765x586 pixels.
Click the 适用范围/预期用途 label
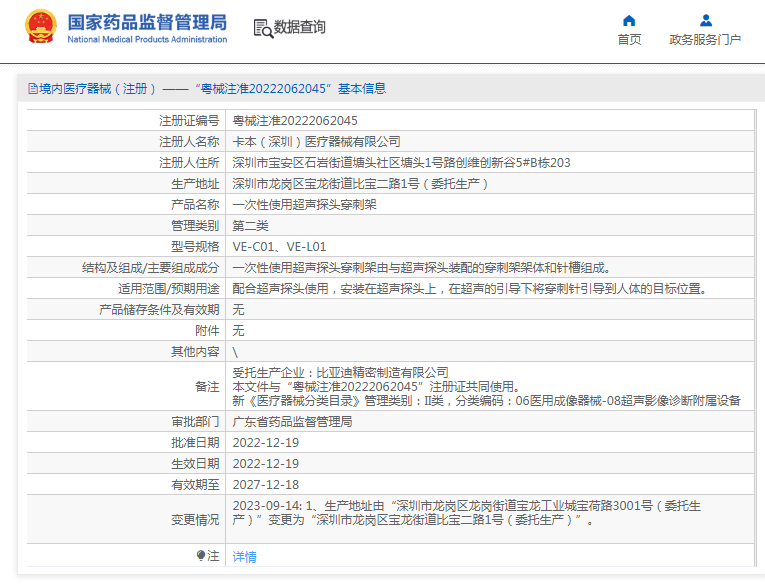point(169,288)
